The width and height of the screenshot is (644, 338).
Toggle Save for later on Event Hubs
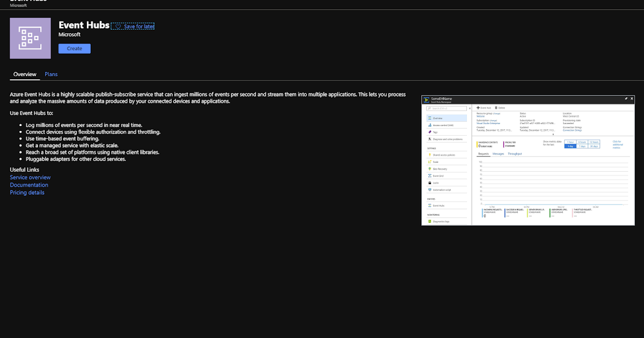tap(133, 26)
